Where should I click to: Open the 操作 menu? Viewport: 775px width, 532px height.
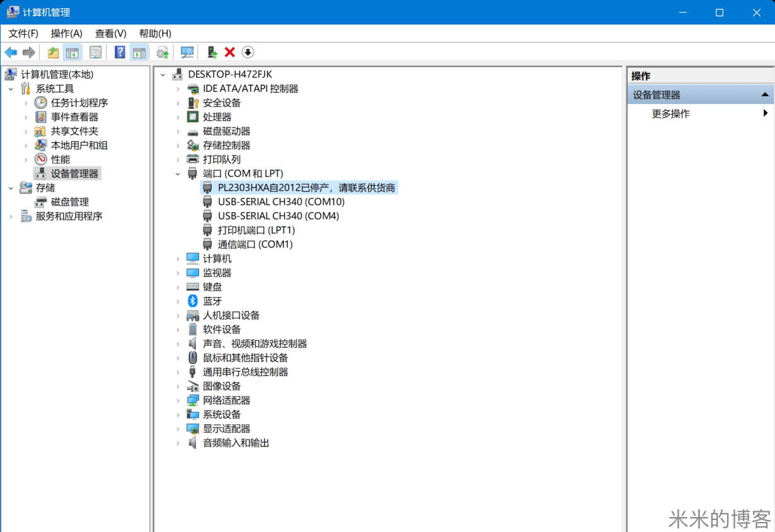pyautogui.click(x=66, y=33)
